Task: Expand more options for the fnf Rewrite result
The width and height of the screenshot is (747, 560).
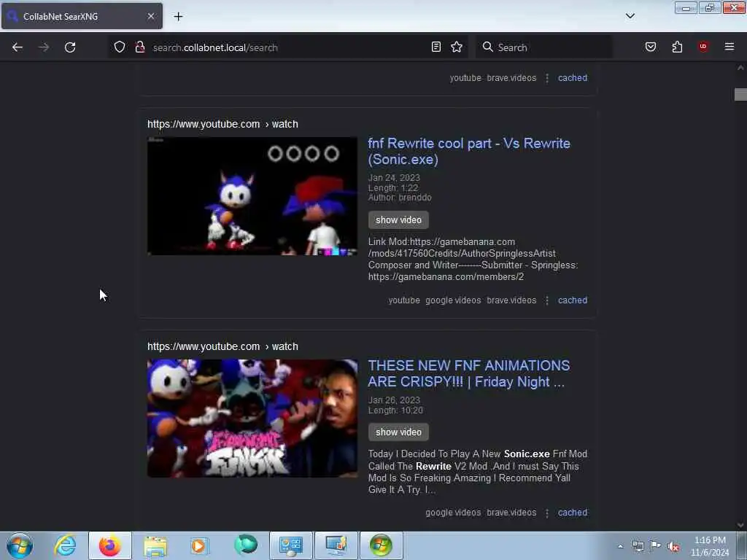Action: click(547, 300)
